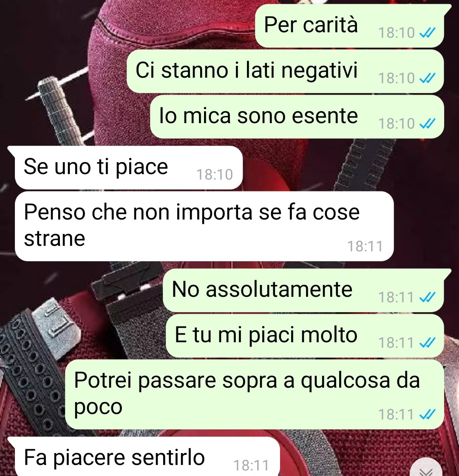This screenshot has width=459, height=476.
Task: Click the 18:11 timestamp on 'Fa piacere sentirlo'
Action: [x=251, y=465]
